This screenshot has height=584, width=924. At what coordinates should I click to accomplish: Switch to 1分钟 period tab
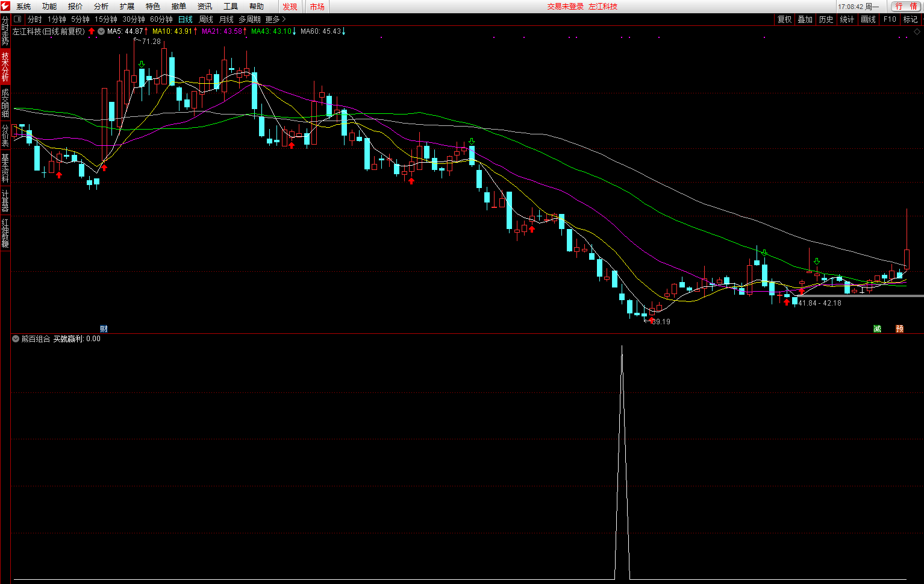(x=57, y=19)
